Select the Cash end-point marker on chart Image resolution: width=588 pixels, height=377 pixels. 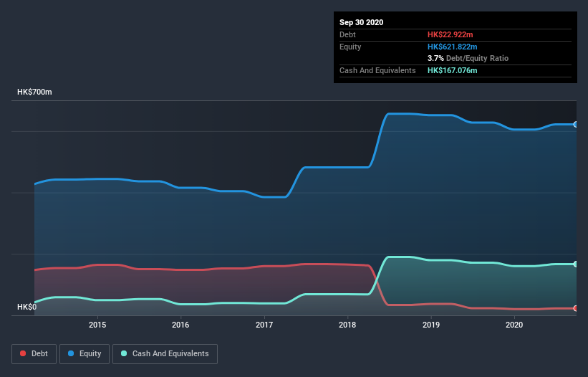click(x=576, y=264)
